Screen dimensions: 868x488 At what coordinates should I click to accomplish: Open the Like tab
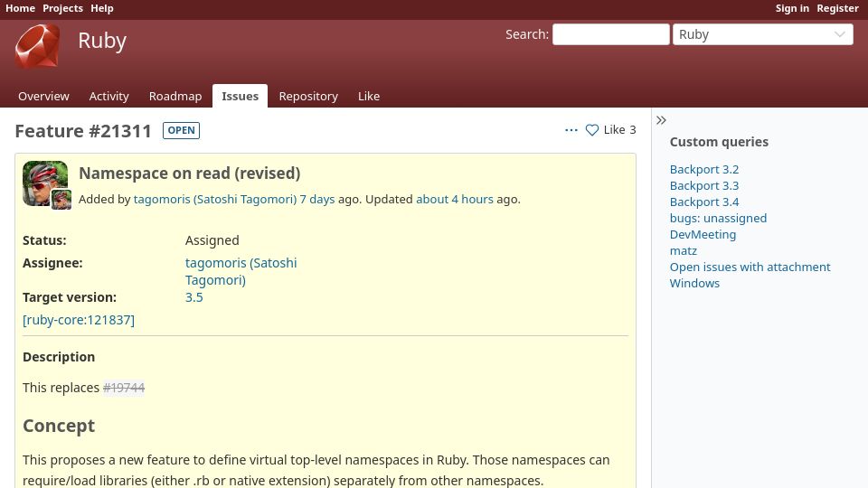point(369,97)
